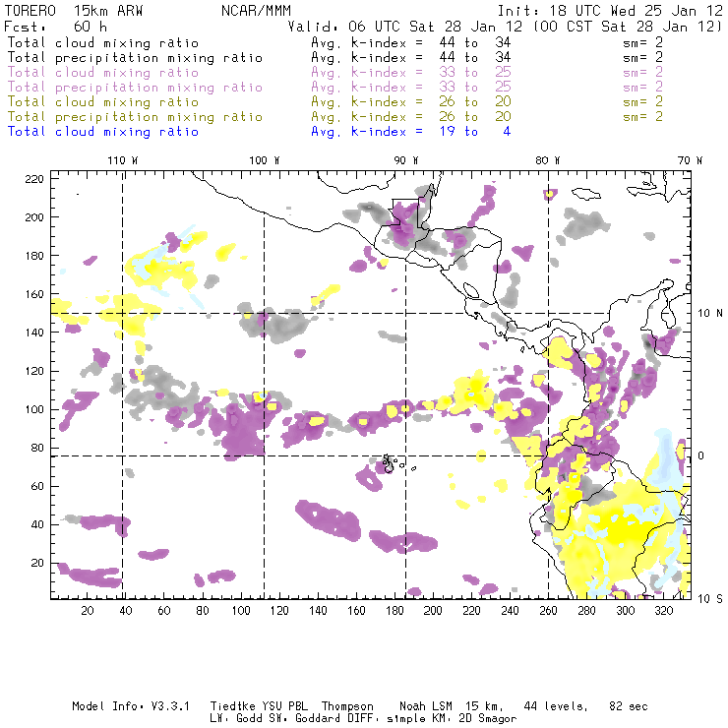Viewport: 728px width, 728px height.
Task: Click the Init: 18 UTC Wed 25 Jan 12 text
Action: coord(610,10)
